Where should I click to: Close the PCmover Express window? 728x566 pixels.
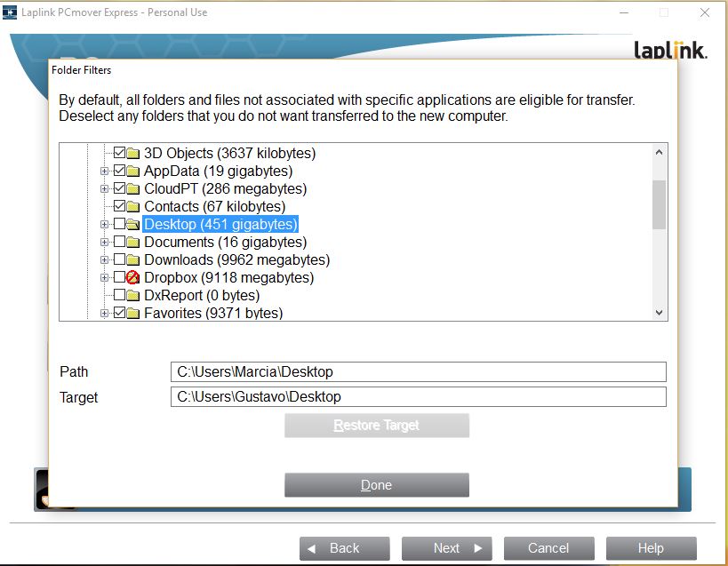pos(705,12)
